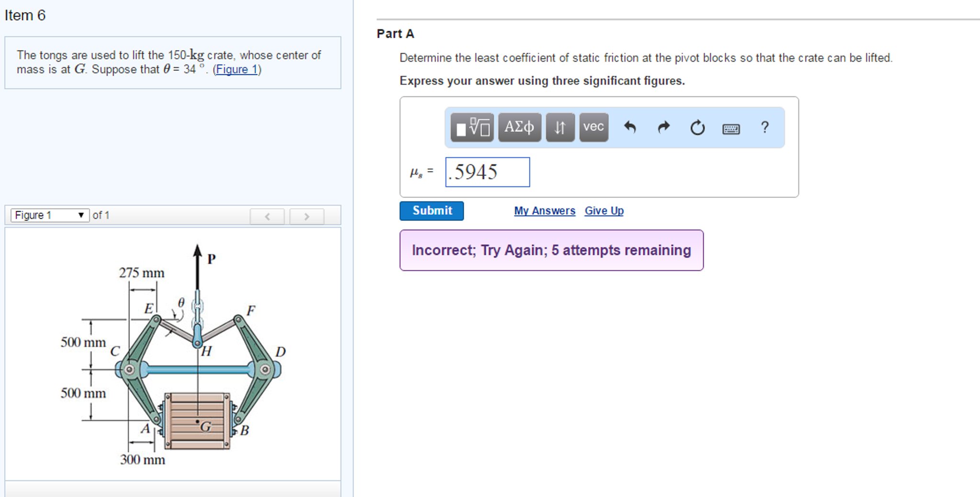The image size is (980, 497).
Task: Focus the μs answer input field
Action: (488, 172)
